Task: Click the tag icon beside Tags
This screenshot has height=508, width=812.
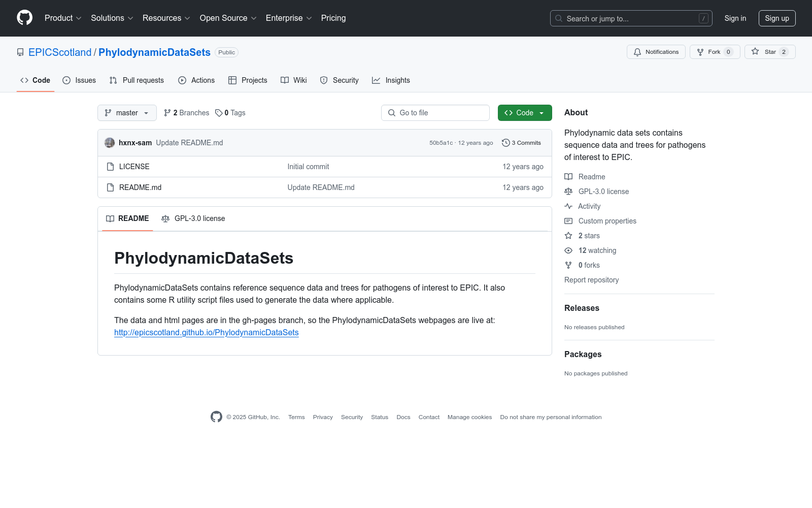Action: (219, 113)
